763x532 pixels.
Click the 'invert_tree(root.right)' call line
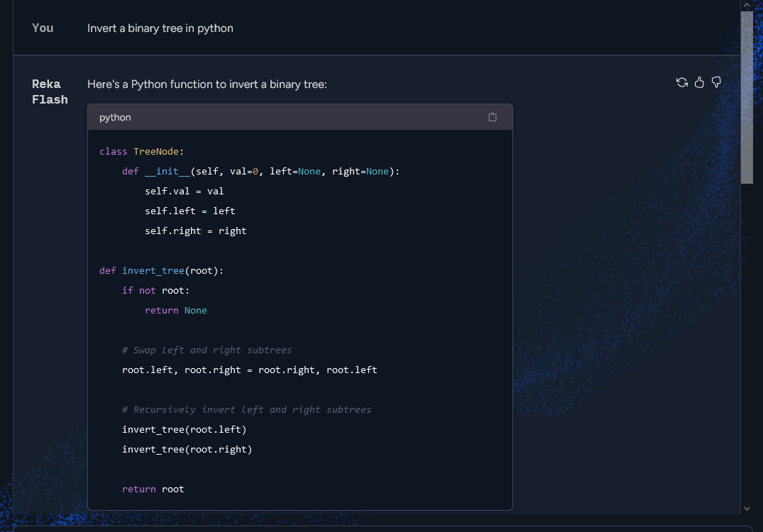pos(187,449)
